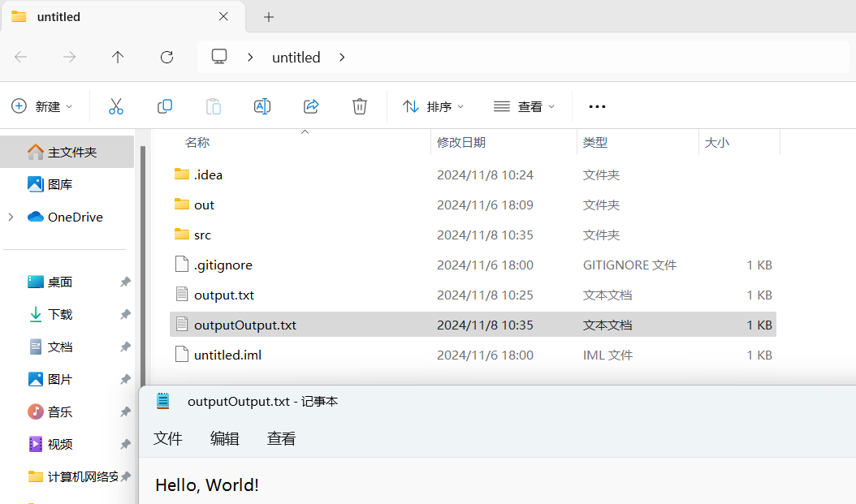Click the This PC monitor icon in address bar
856x504 pixels.
point(219,57)
